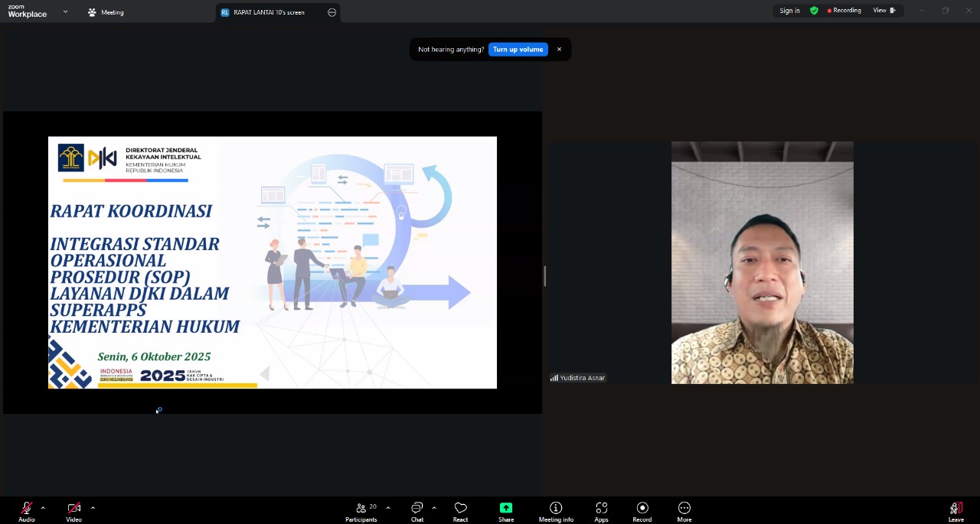
Task: Open options for RAPAT LANTAI 10's screen tab
Action: [x=332, y=12]
